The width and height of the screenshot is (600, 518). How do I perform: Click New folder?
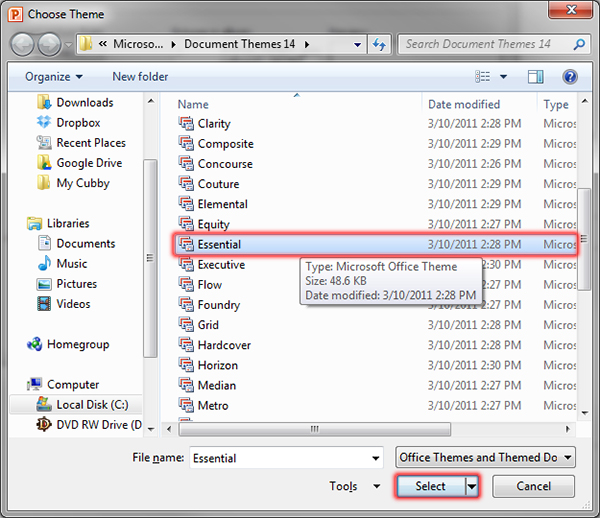[140, 77]
